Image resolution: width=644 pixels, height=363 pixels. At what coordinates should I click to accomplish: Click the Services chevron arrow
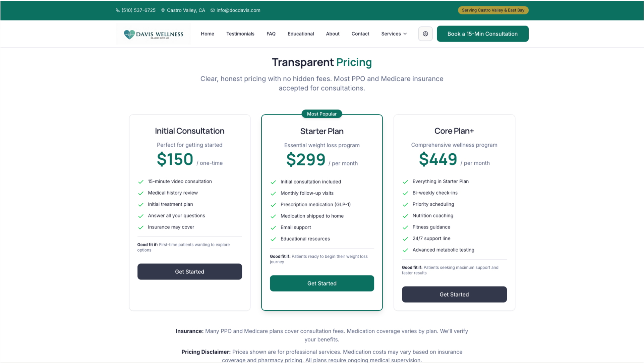pyautogui.click(x=405, y=34)
